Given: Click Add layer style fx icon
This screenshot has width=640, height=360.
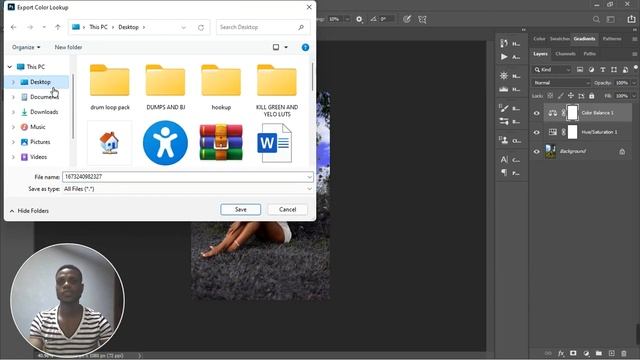Looking at the screenshot, I should 561,353.
